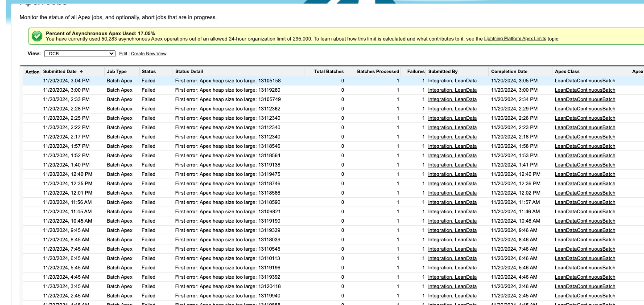Sort by the Job Type column header
644x305 pixels.
click(117, 71)
